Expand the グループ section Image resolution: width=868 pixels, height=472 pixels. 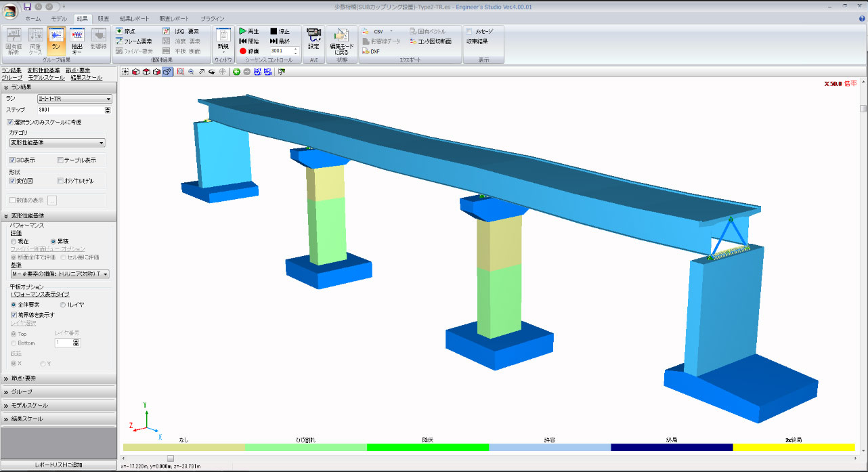click(58, 392)
